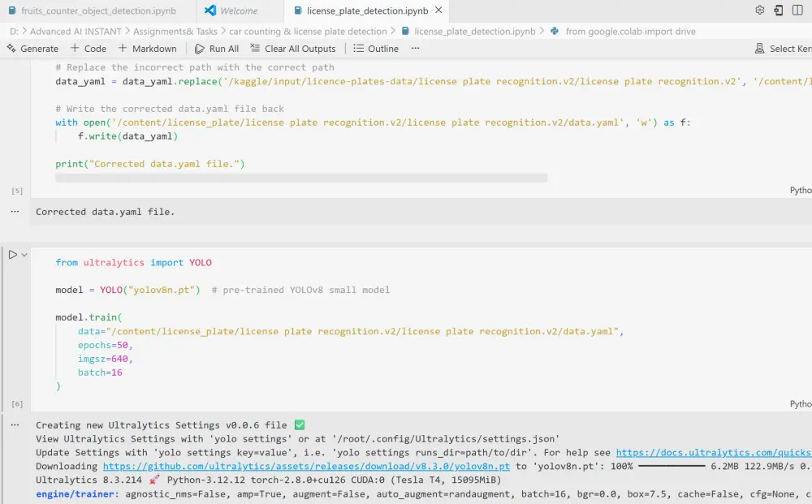Click the download progress bar in output
The image size is (812, 504).
click(x=672, y=466)
